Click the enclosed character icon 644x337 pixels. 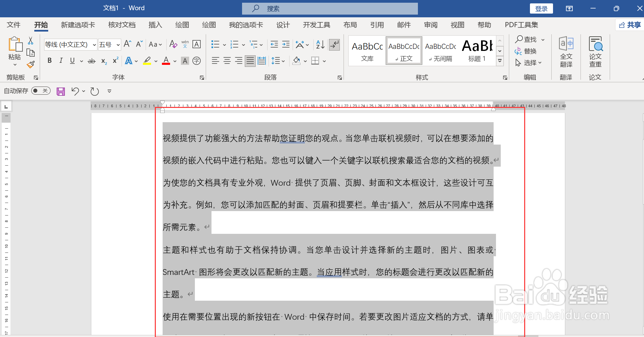pyautogui.click(x=197, y=61)
